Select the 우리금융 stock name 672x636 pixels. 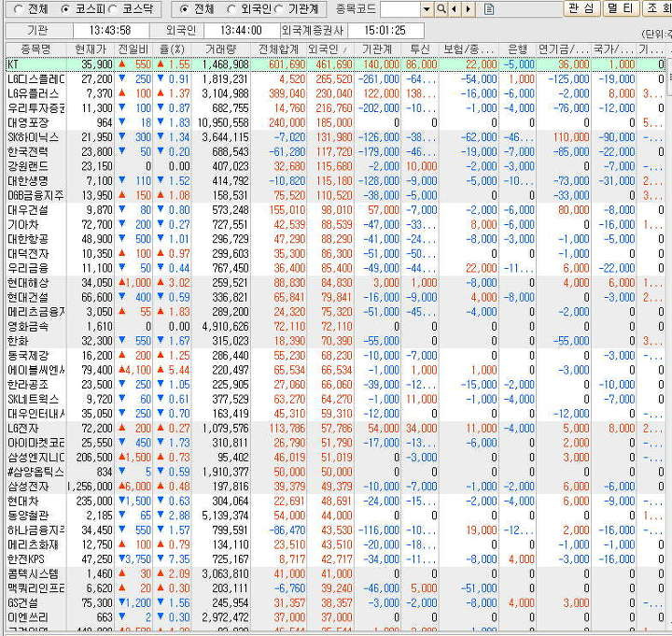[x=28, y=268]
